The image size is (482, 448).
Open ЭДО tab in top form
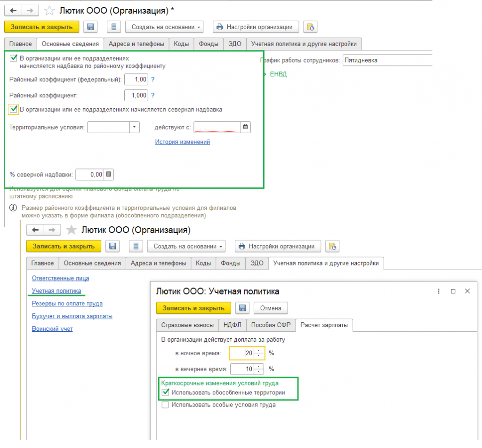(x=235, y=44)
